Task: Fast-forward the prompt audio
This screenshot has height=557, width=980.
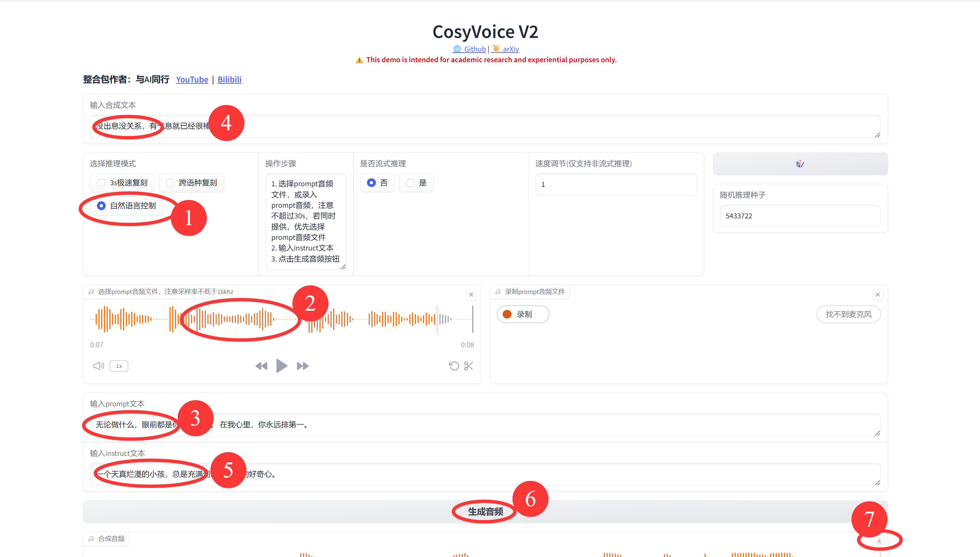Action: [302, 366]
